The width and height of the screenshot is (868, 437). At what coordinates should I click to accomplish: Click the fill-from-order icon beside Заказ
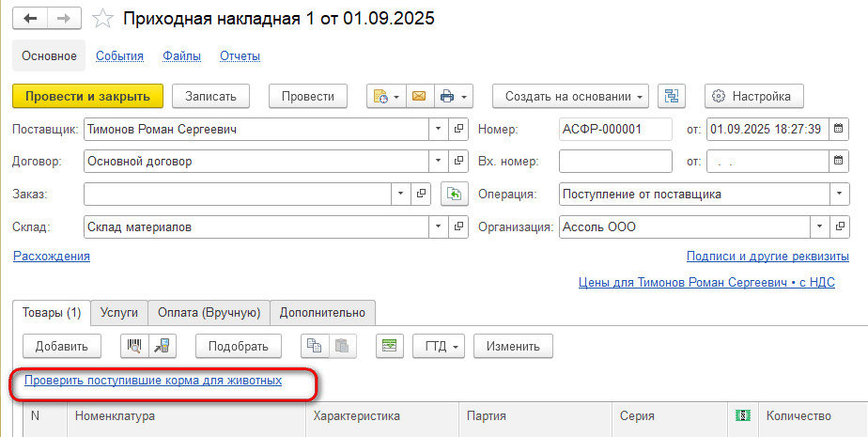454,194
